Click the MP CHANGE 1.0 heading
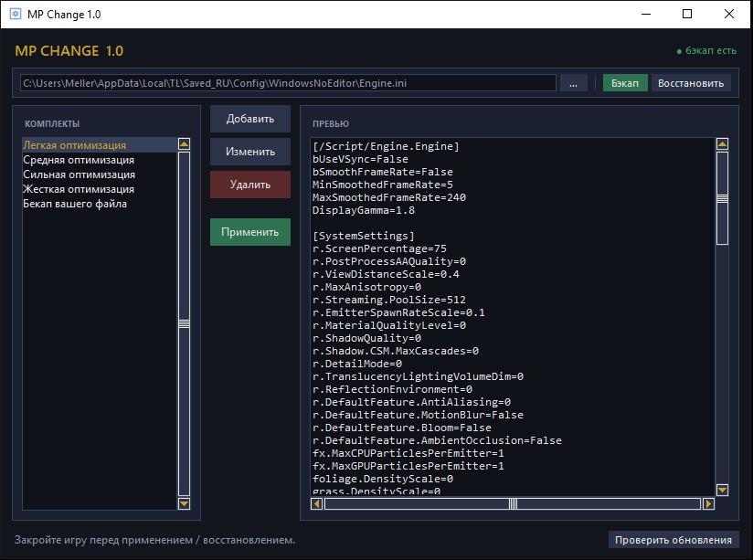This screenshot has height=560, width=753. coord(69,51)
